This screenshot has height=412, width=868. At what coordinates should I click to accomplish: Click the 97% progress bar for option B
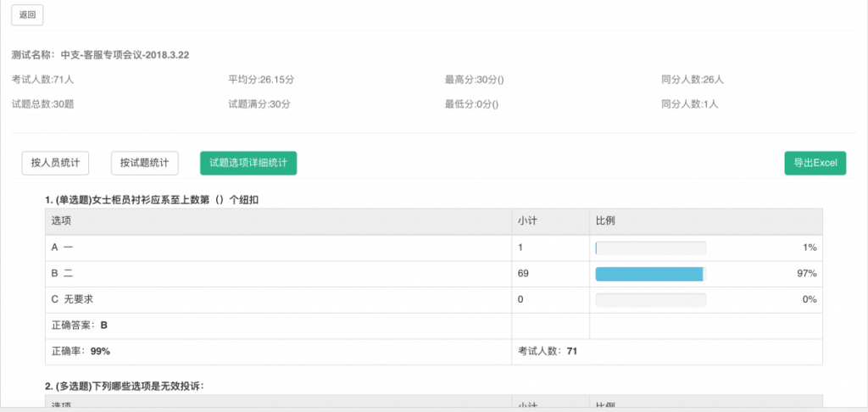[x=650, y=274]
